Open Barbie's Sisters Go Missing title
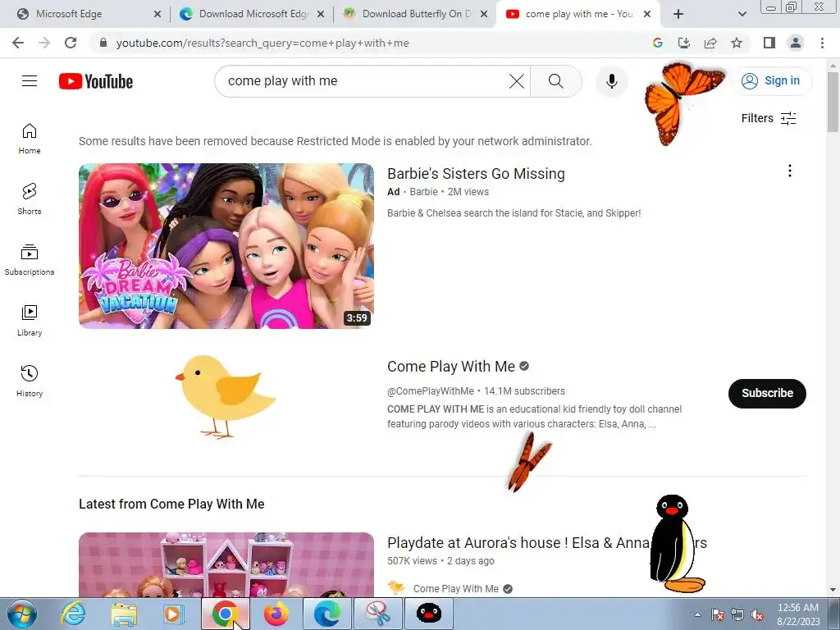Viewport: 840px width, 630px height. (x=476, y=174)
